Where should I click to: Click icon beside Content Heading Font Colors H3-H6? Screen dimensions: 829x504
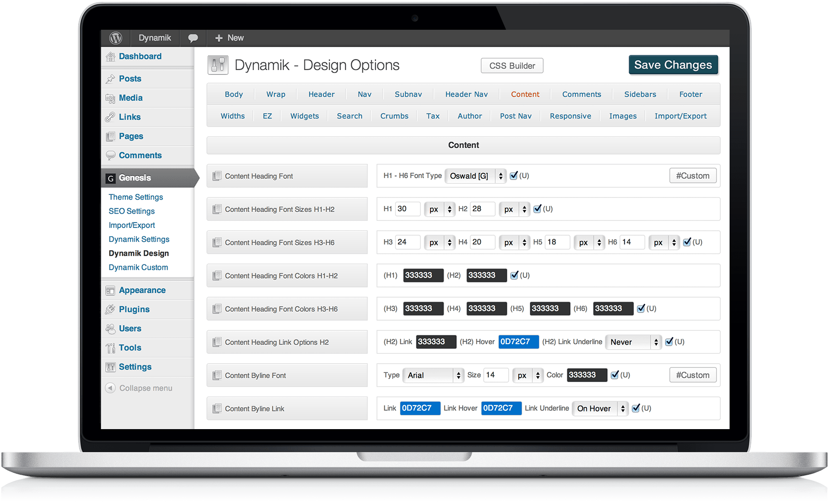(x=217, y=309)
